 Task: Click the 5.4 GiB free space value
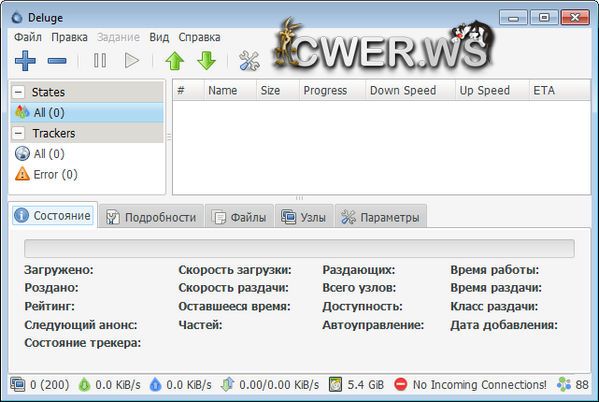(366, 385)
